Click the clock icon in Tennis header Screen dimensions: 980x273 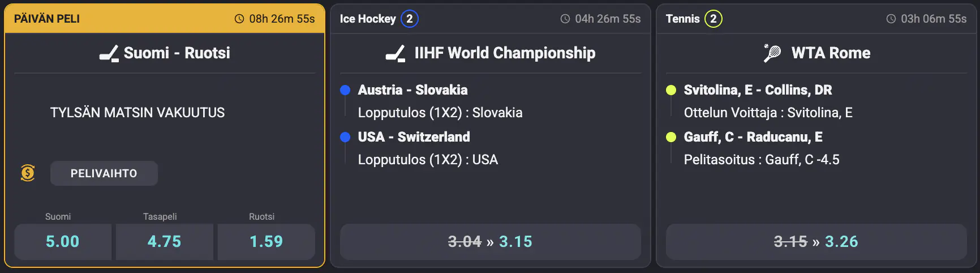coord(891,19)
